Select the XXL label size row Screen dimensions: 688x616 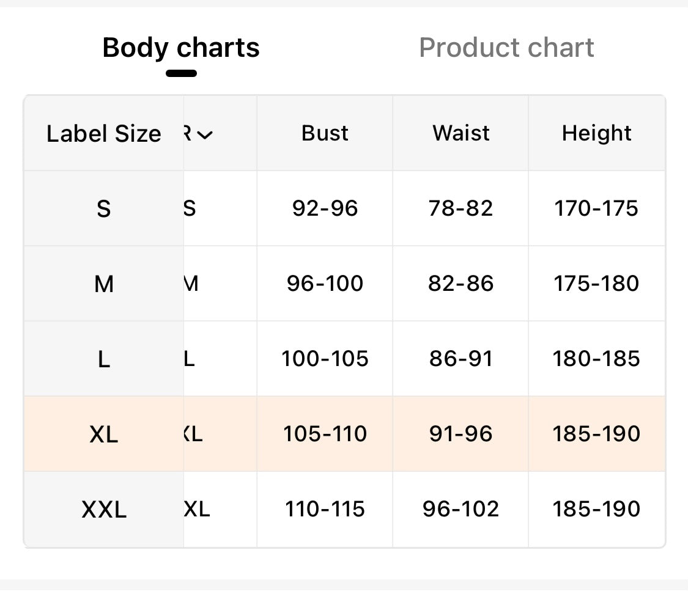coord(103,510)
